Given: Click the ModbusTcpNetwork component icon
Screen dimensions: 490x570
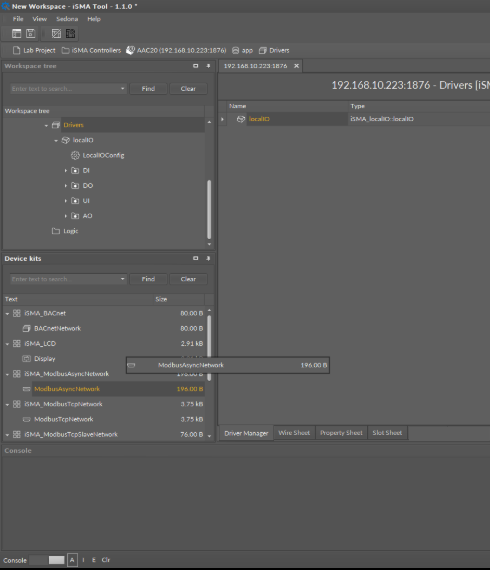Looking at the screenshot, I should tap(27, 420).
